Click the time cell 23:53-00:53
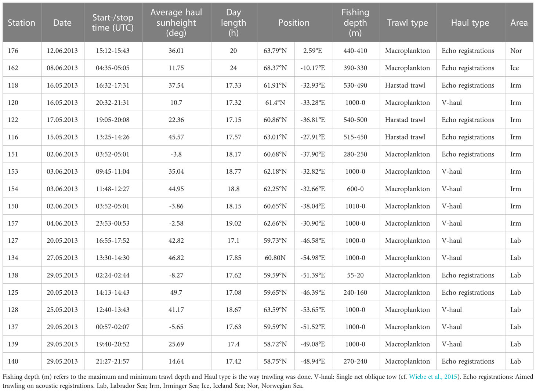Viewport: 536px width, 392px height. [x=113, y=224]
